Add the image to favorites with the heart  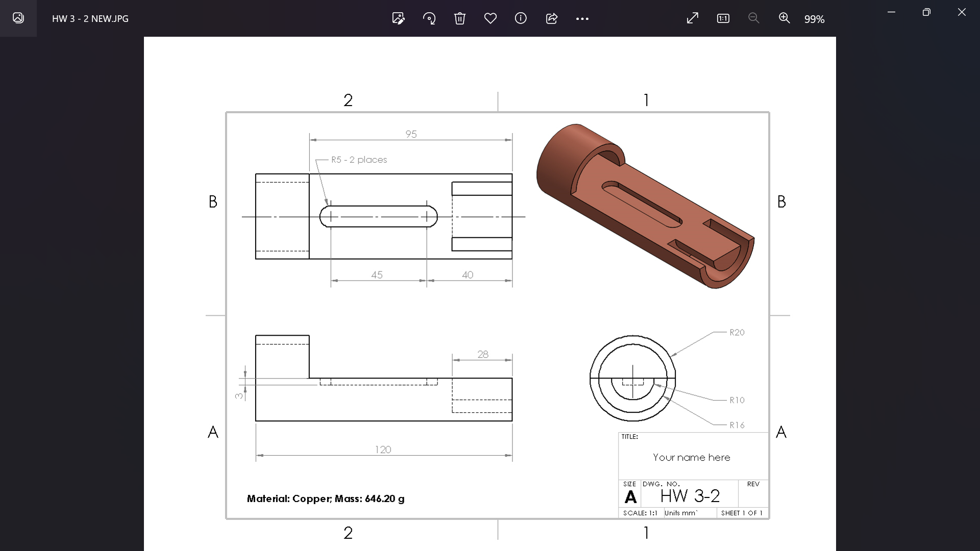(491, 18)
